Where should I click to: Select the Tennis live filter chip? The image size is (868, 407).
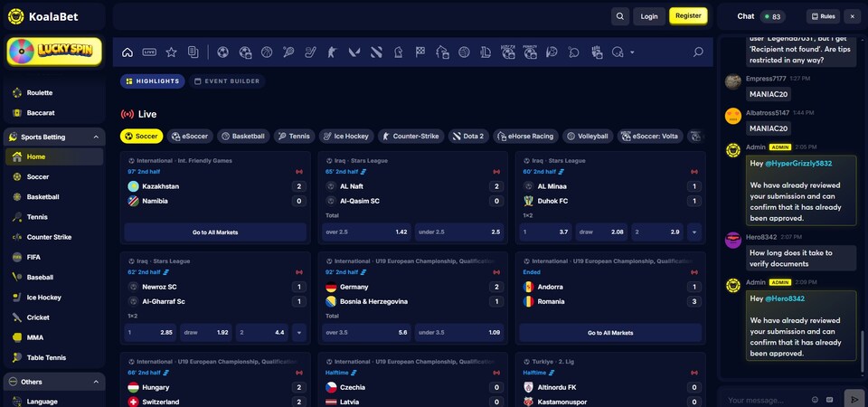click(295, 137)
